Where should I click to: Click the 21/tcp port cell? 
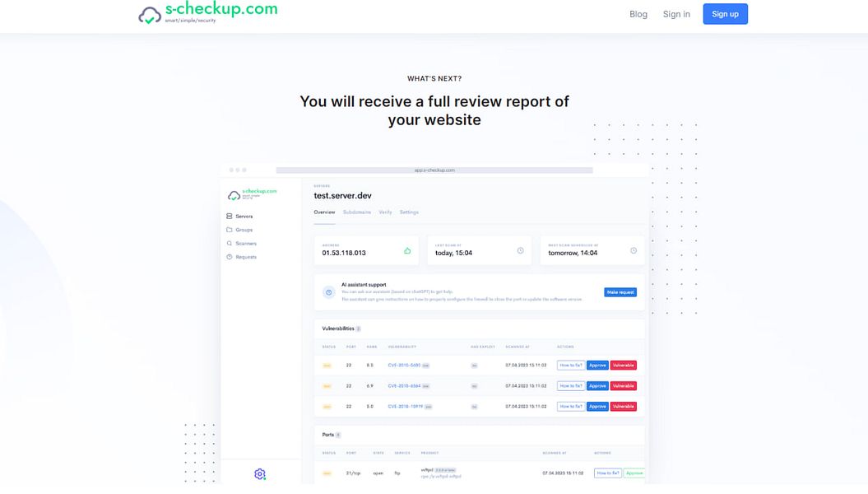coord(351,473)
